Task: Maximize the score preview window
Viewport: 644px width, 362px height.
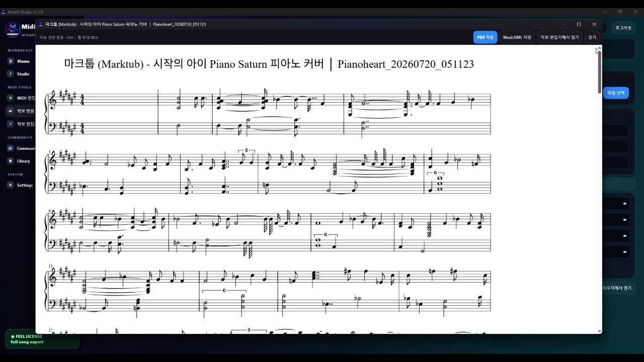Action: 579,24
